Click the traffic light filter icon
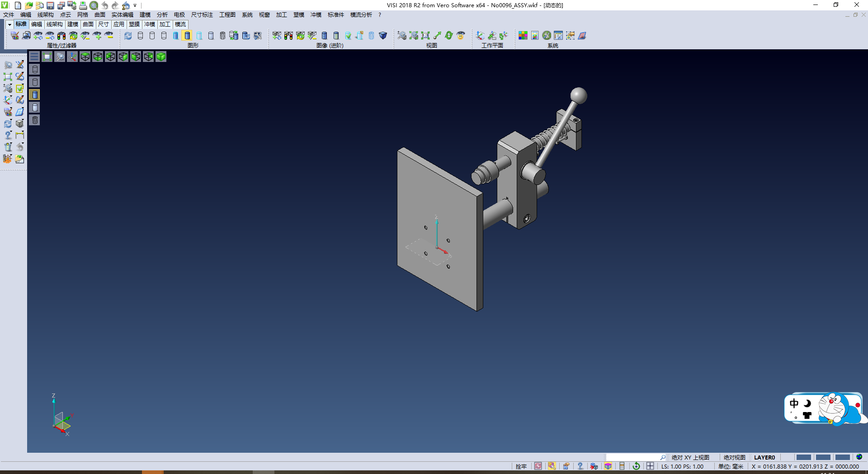 (61, 36)
